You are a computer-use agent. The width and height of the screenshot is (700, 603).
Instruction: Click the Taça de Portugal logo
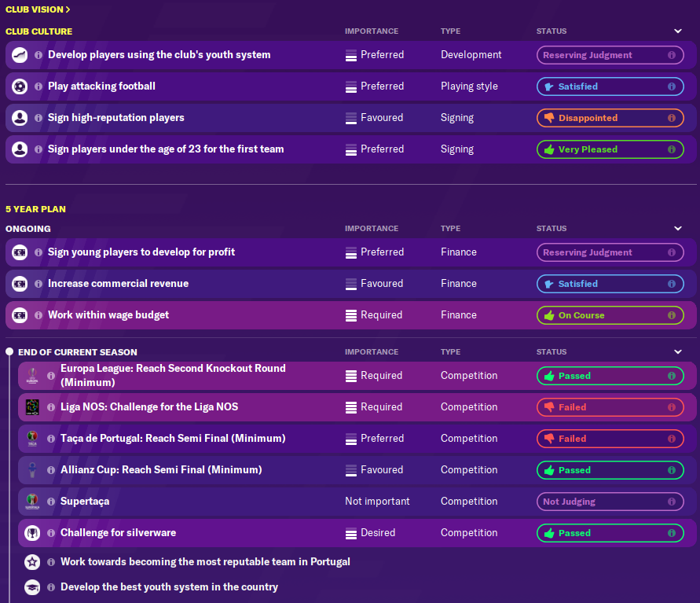tap(32, 439)
